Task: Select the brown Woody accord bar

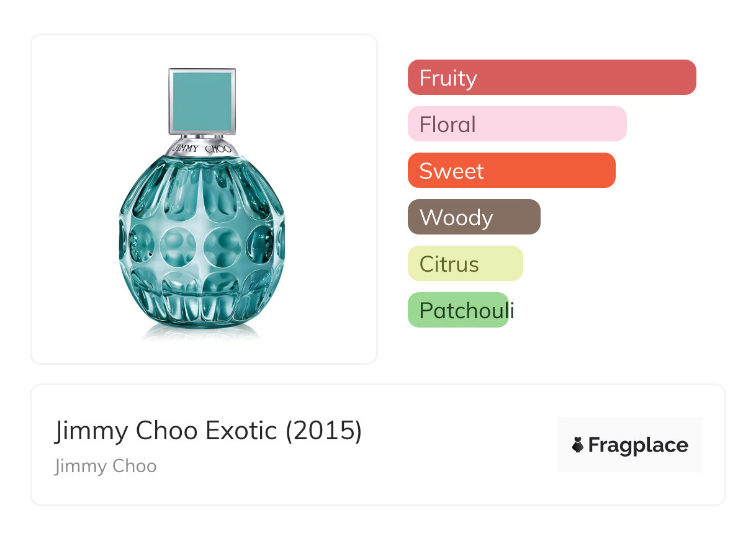Action: point(474,217)
